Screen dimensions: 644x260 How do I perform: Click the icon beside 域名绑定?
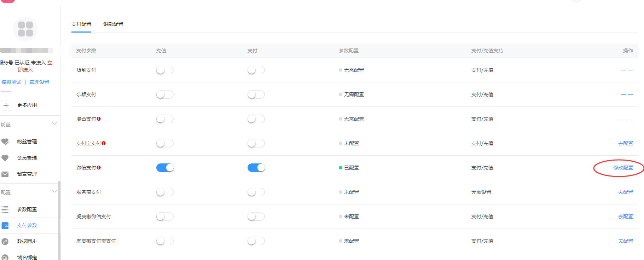(x=5, y=257)
